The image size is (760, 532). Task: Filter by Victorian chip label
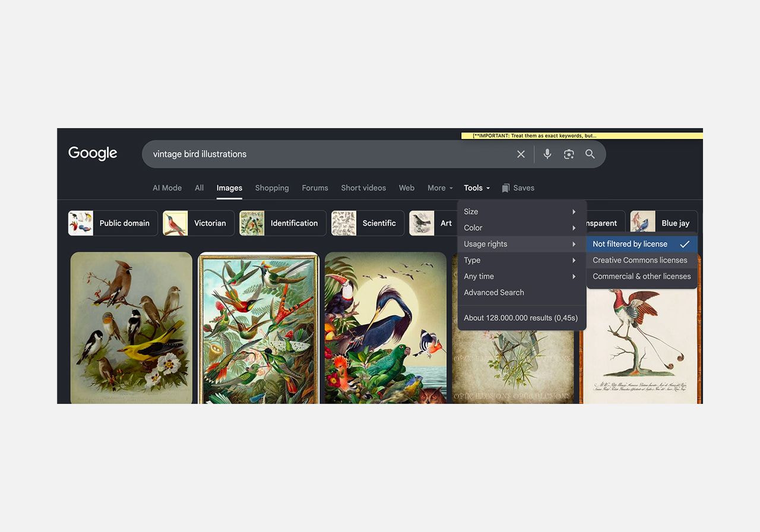(210, 223)
